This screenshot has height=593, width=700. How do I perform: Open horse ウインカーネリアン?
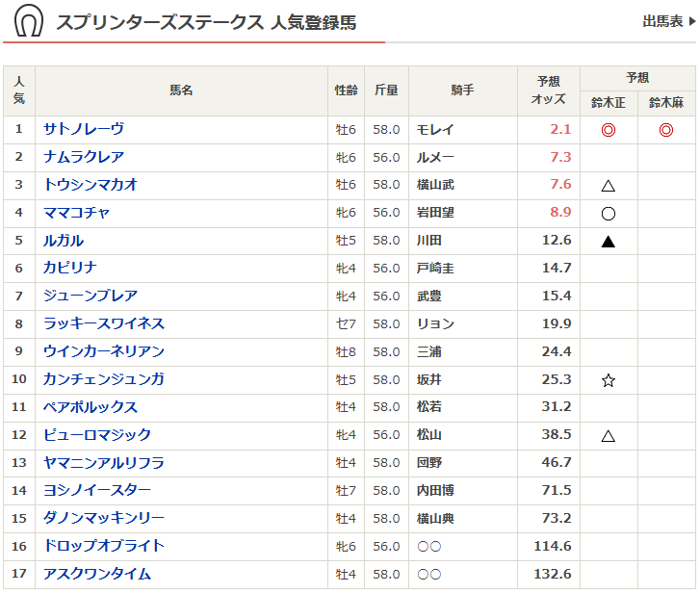104,351
